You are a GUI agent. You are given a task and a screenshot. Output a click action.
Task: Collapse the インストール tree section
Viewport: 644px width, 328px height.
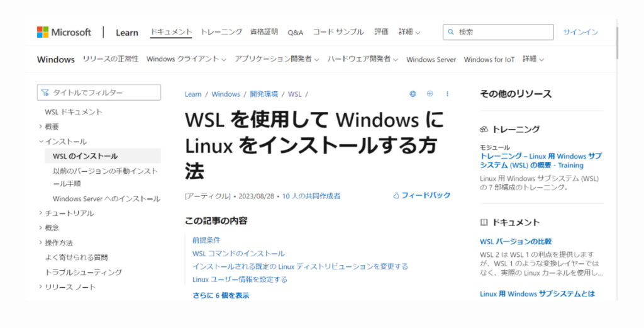click(41, 142)
